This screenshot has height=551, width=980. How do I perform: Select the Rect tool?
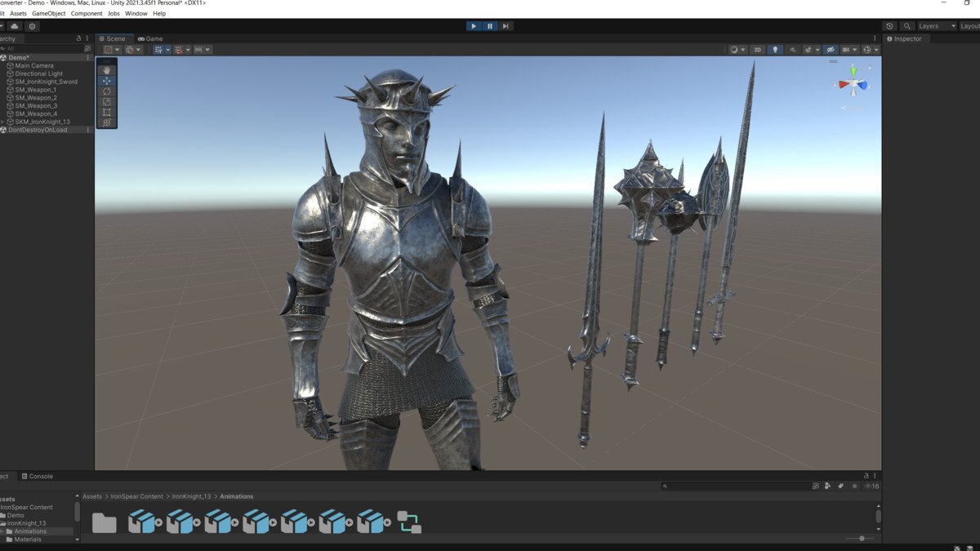pos(107,113)
